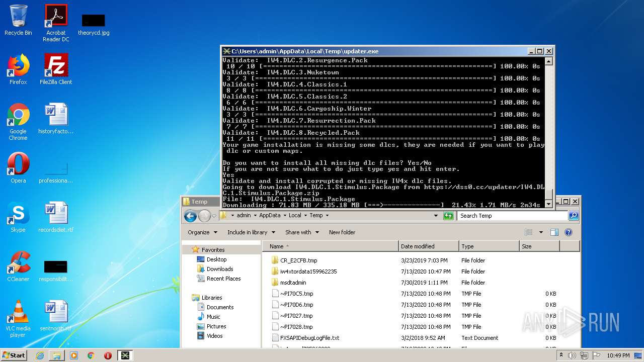Sort by Date modified column header

click(429, 246)
